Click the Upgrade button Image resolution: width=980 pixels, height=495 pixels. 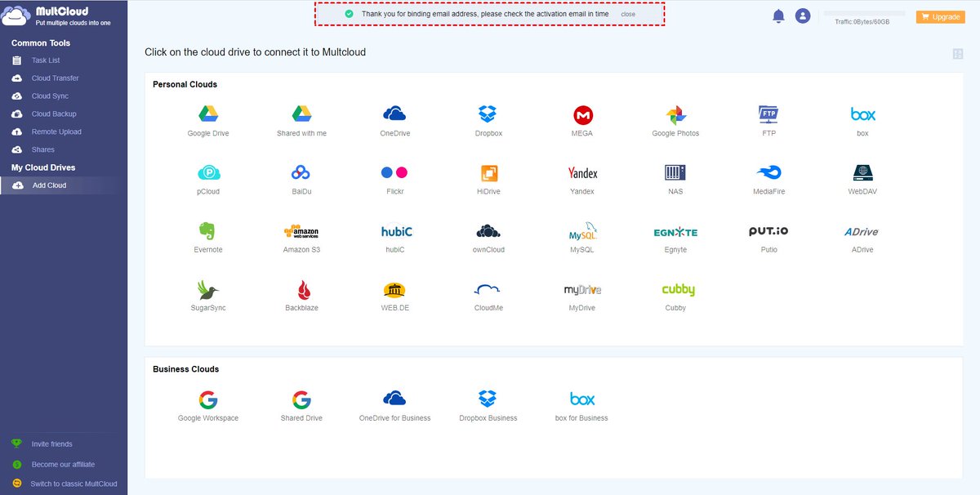point(939,16)
